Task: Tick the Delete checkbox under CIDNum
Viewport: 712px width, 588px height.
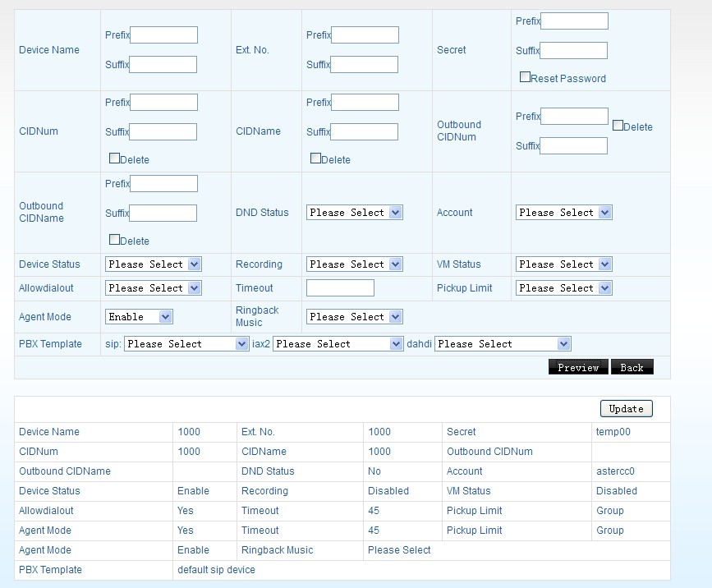Action: tap(114, 158)
